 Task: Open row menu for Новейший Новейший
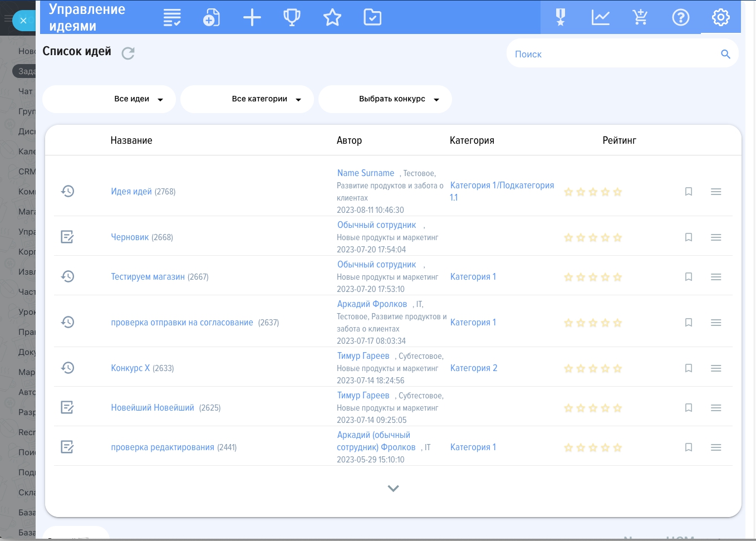(716, 408)
